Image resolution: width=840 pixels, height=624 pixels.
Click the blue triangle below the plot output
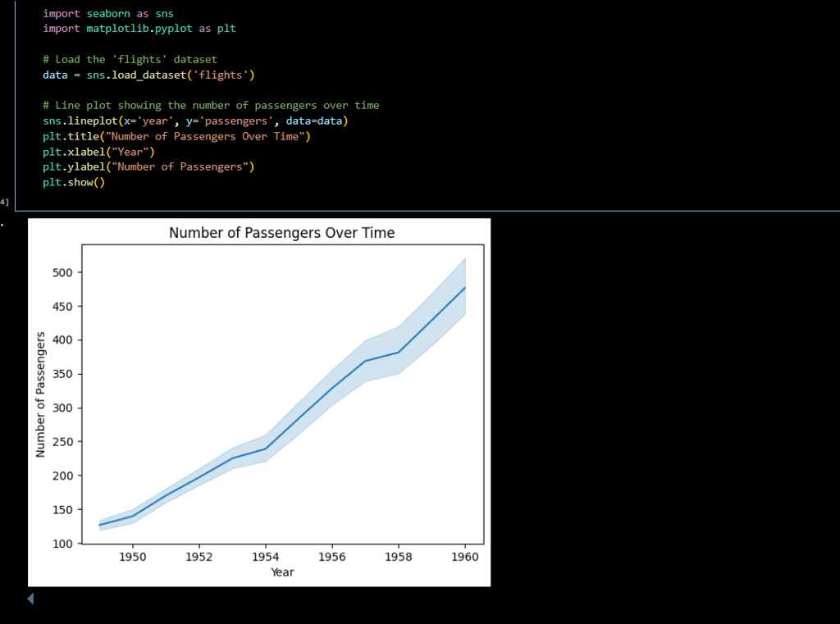click(30, 599)
